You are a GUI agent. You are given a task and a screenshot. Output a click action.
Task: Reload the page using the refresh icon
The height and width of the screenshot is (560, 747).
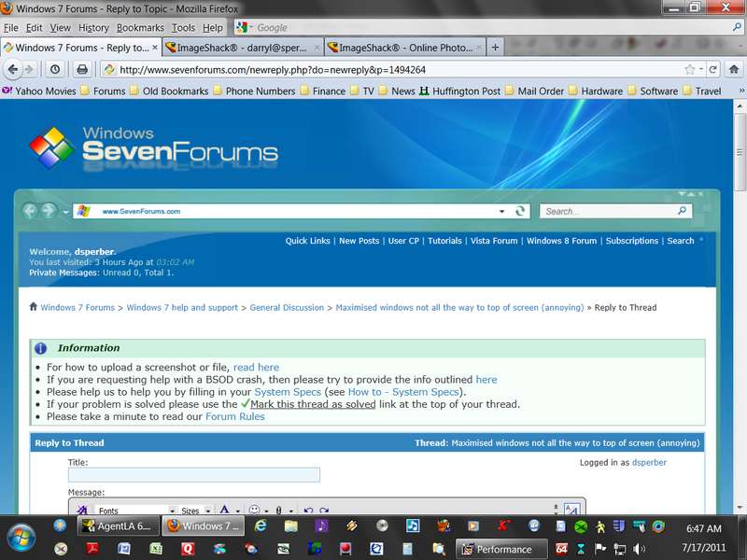pos(713,69)
